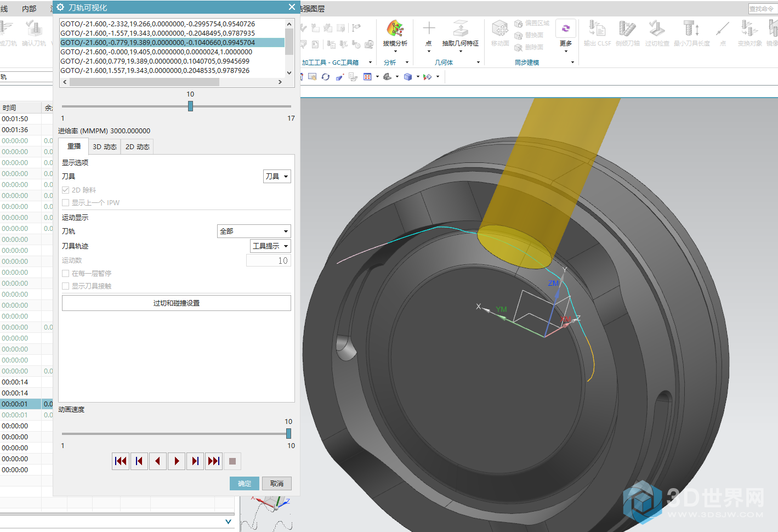
Task: Expand the 分析 group options arrow
Action: 407,63
